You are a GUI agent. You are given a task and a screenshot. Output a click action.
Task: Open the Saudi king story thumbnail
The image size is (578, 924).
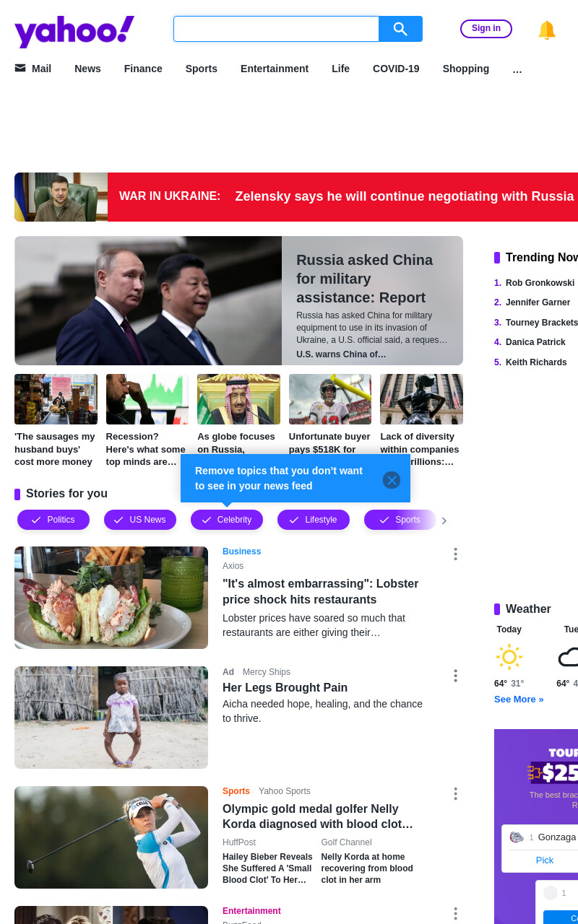click(238, 399)
